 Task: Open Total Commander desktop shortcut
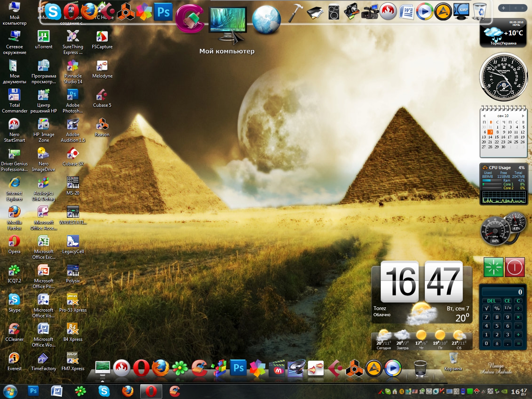point(14,95)
